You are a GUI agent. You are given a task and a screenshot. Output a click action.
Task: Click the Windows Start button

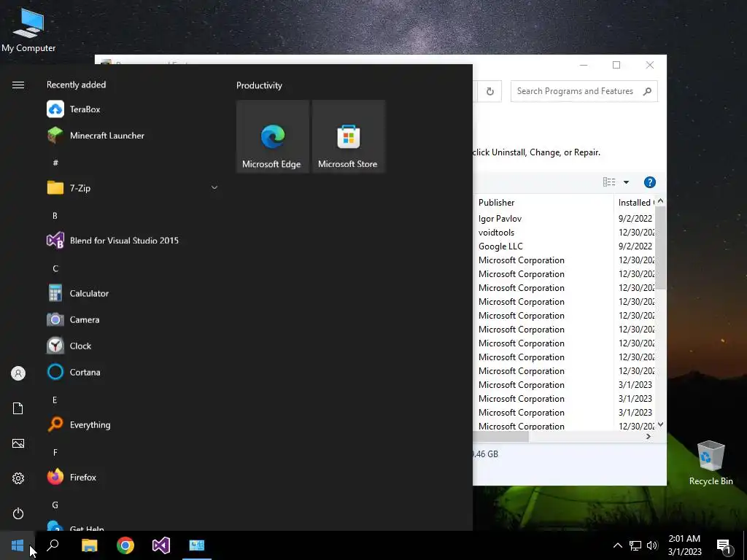coord(18,545)
